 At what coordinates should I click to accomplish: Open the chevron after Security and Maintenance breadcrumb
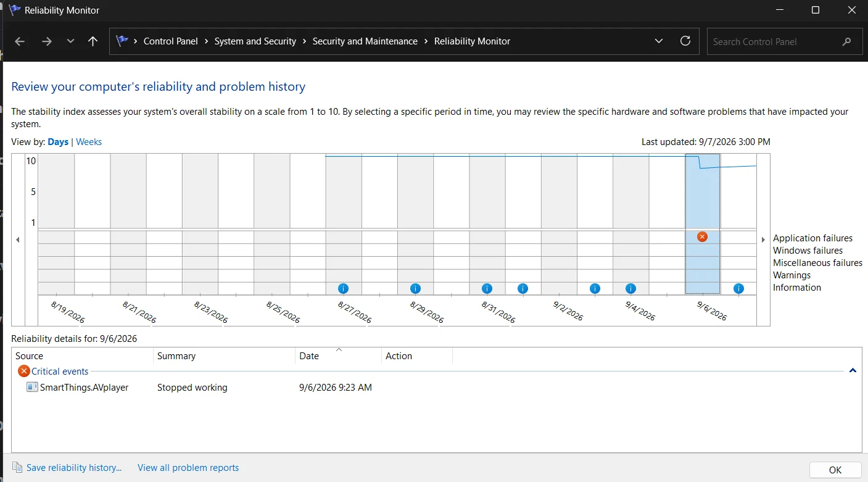(x=426, y=41)
